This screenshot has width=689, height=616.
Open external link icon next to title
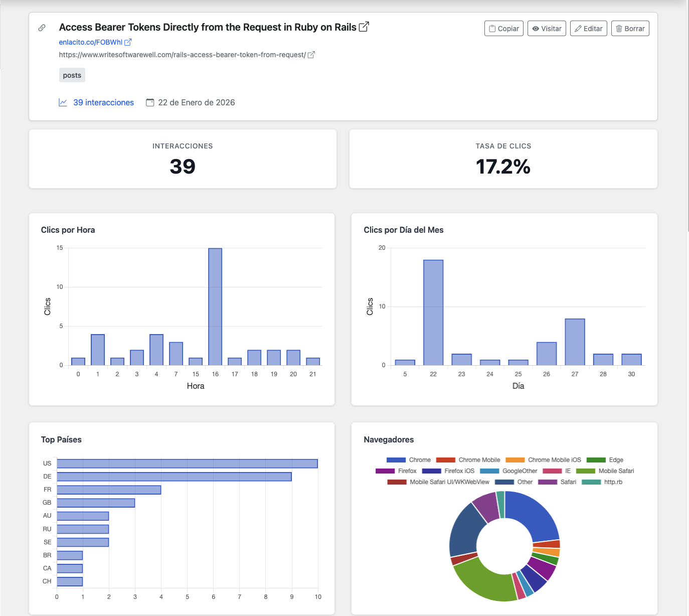[364, 27]
